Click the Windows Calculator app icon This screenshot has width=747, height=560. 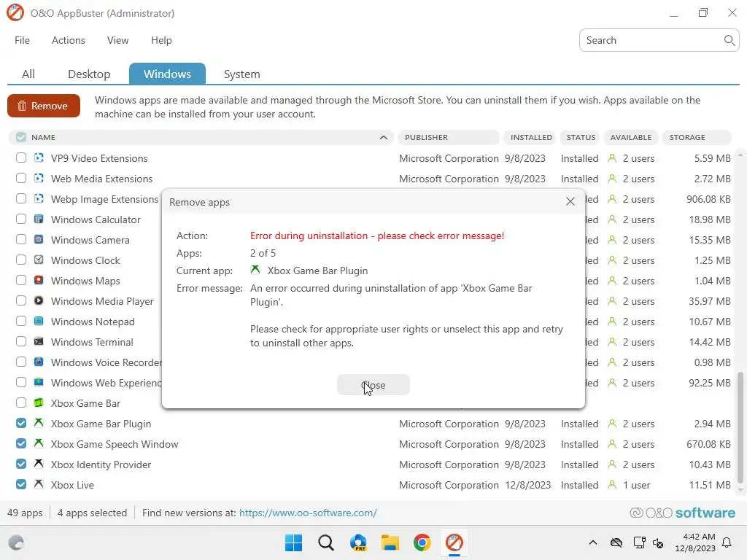(x=39, y=219)
